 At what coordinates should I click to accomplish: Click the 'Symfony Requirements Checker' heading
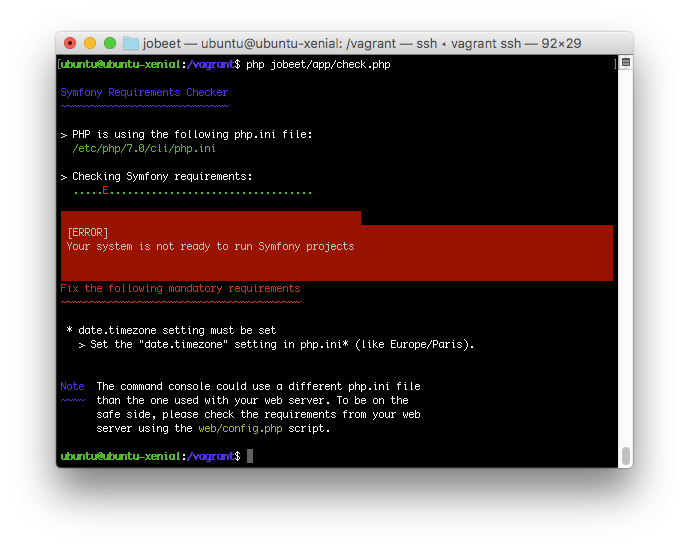144,92
